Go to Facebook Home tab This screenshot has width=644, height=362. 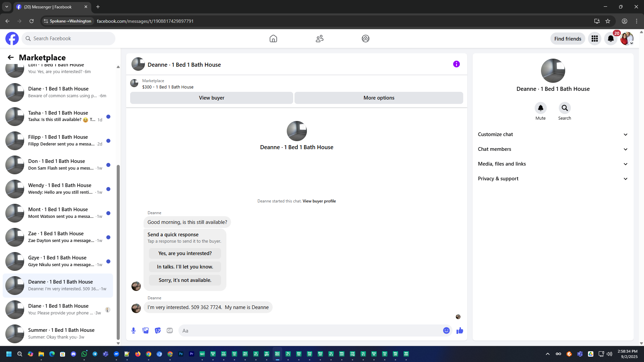click(x=273, y=39)
